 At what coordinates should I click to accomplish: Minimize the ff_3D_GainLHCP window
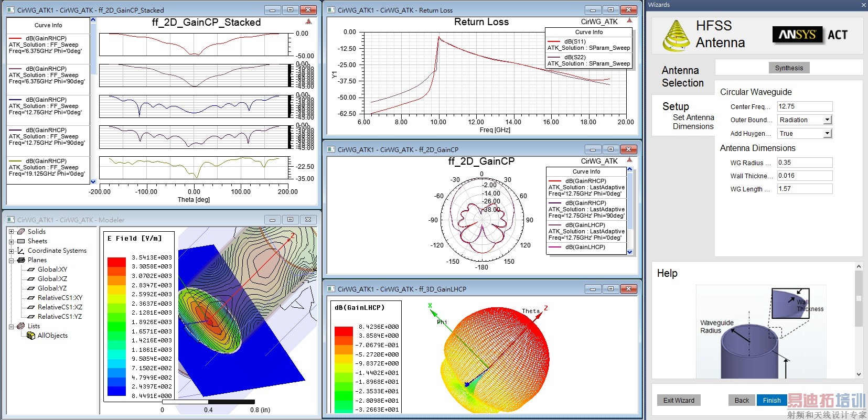pyautogui.click(x=593, y=289)
